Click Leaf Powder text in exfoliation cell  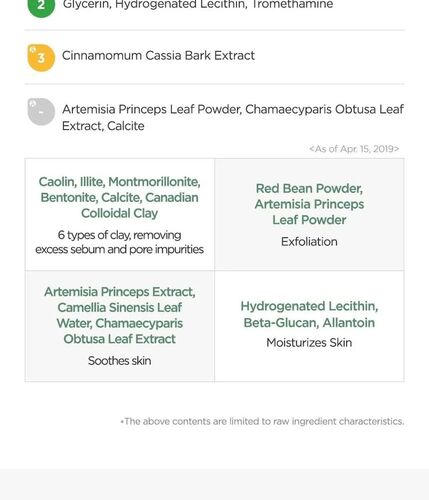tap(309, 220)
